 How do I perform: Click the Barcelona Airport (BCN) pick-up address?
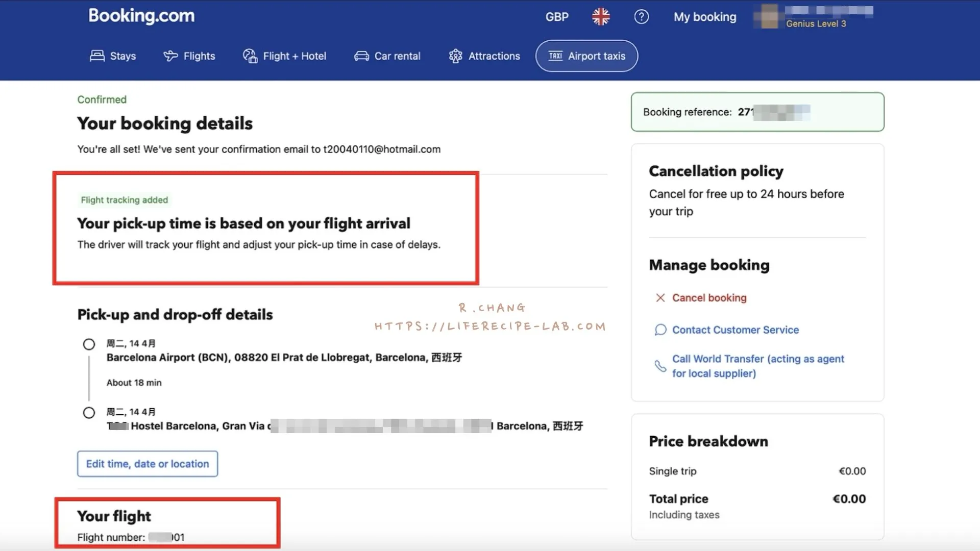point(284,358)
